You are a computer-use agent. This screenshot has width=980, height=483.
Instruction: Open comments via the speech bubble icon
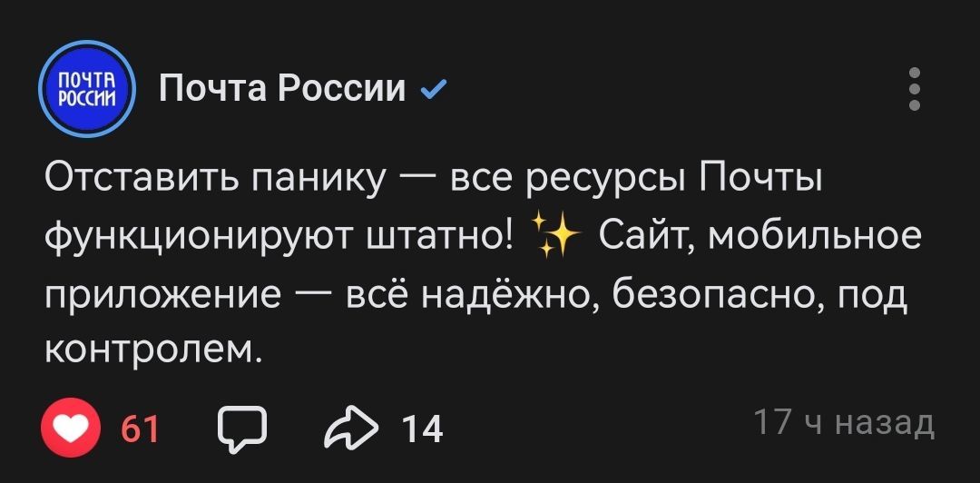click(243, 427)
